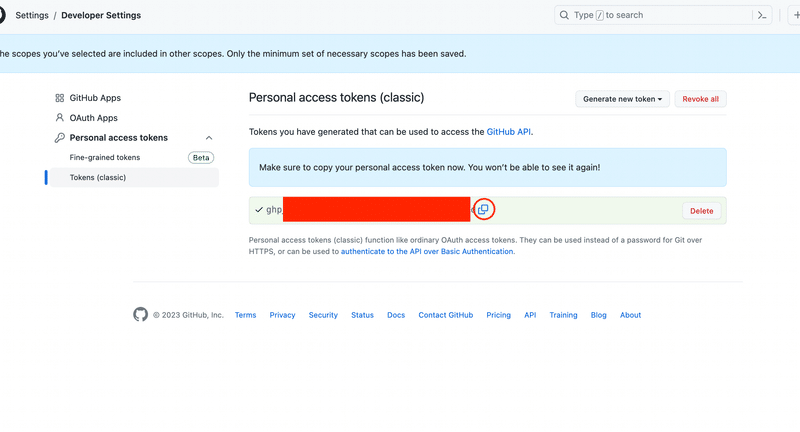The image size is (800, 432).
Task: Open the Basic Authentication documentation link
Action: click(x=427, y=251)
